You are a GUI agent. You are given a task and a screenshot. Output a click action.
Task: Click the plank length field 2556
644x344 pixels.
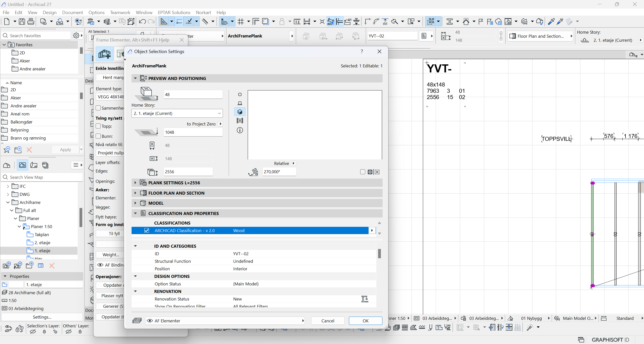coord(188,172)
